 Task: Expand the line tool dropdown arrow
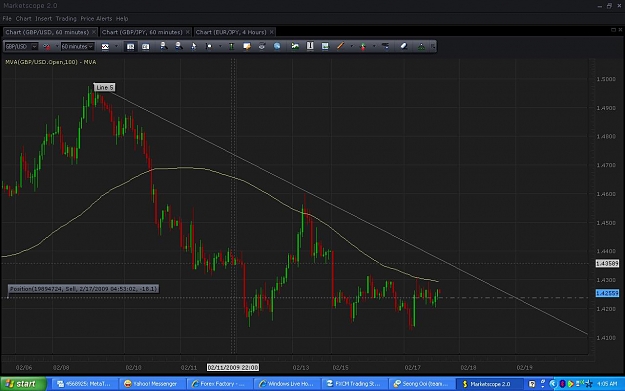coord(351,47)
